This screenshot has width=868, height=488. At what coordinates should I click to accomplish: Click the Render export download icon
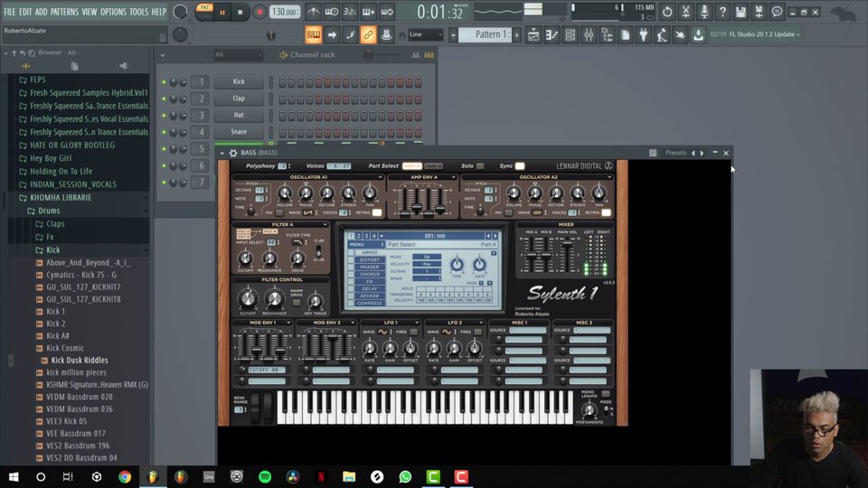coord(698,35)
